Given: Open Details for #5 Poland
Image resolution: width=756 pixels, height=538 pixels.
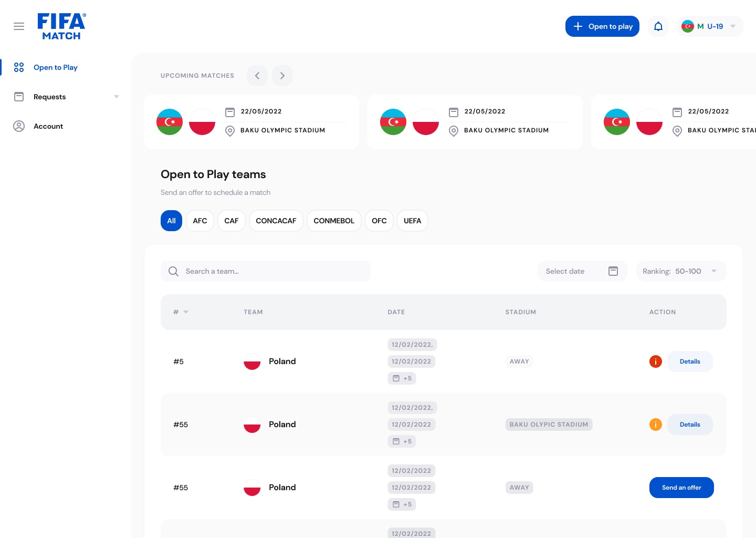Looking at the screenshot, I should [x=690, y=361].
